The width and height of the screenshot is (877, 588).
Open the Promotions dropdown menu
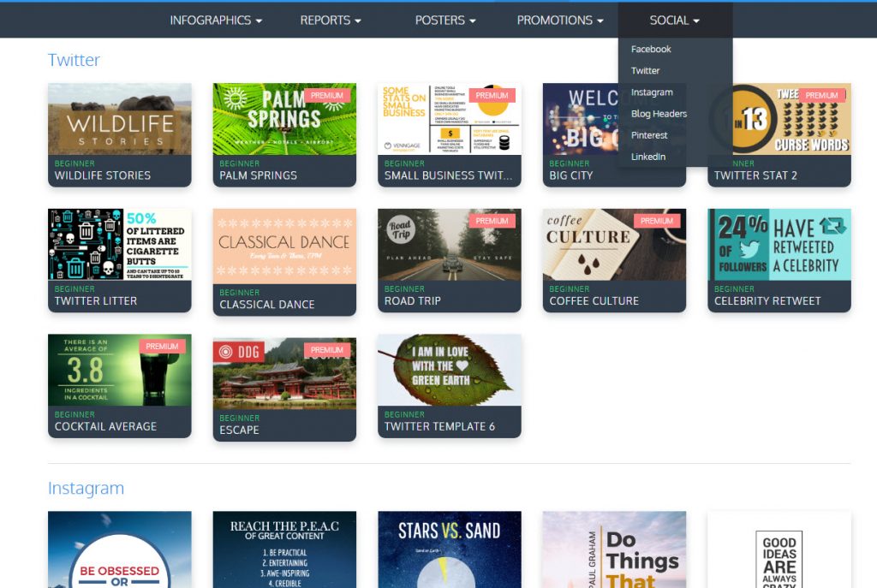[560, 20]
